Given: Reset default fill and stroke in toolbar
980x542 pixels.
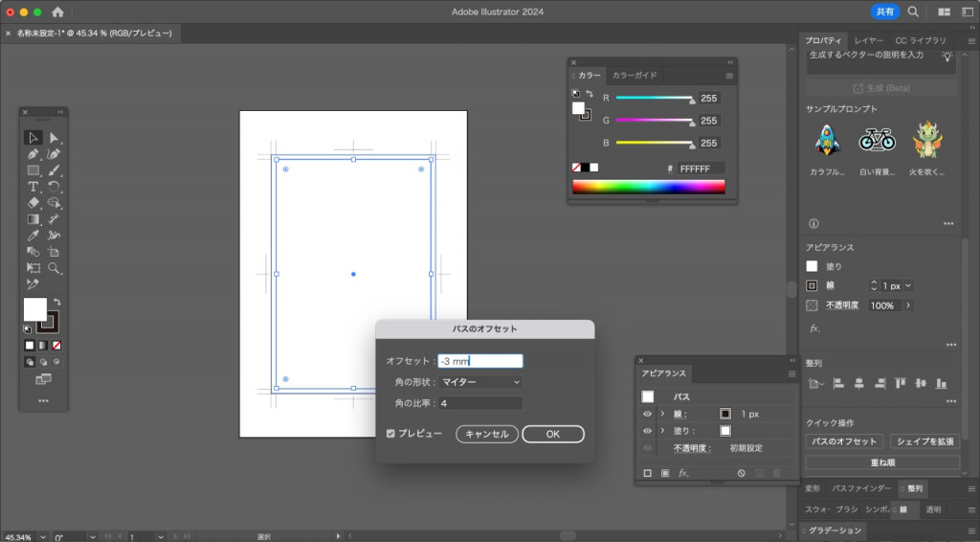Looking at the screenshot, I should 28,328.
